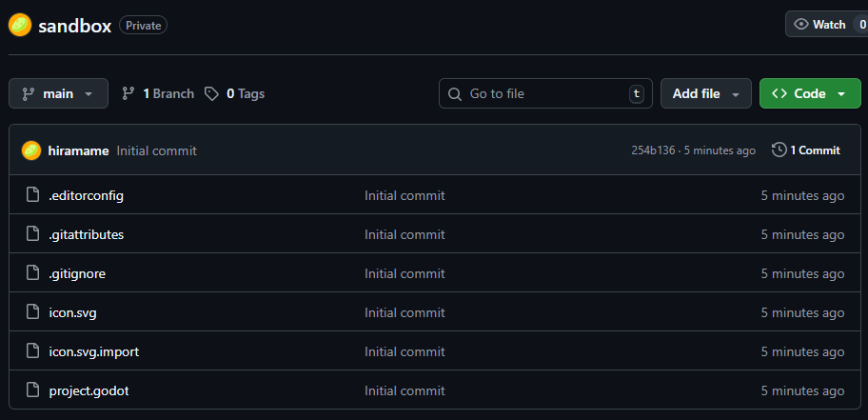
Task: Open the Initial commit message for .editorconfig
Action: [404, 196]
